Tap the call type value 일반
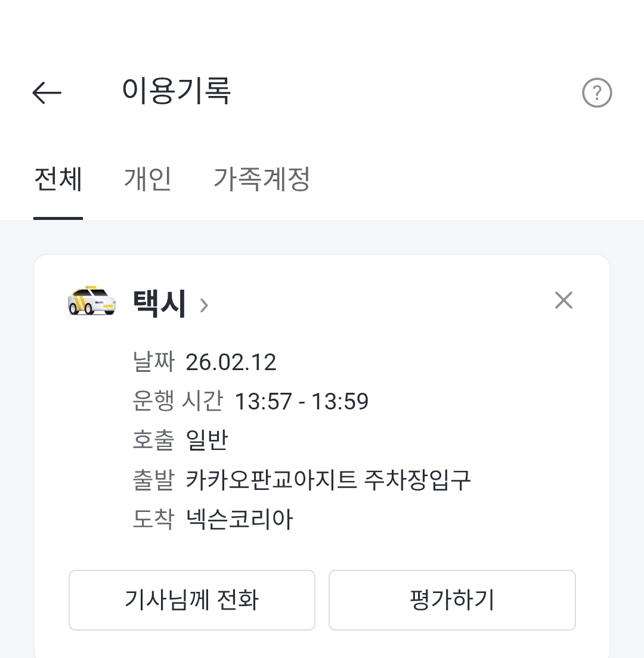The width and height of the screenshot is (644, 658). click(207, 440)
